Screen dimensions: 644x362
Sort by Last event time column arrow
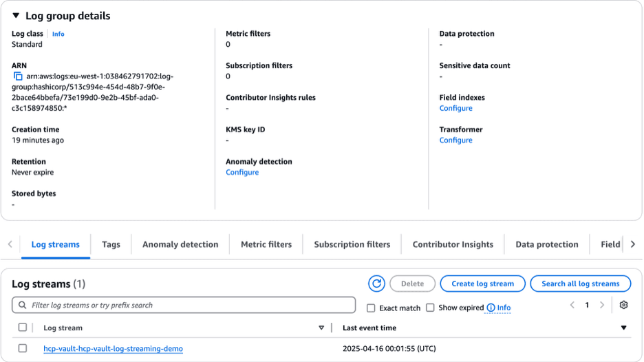[x=624, y=328]
